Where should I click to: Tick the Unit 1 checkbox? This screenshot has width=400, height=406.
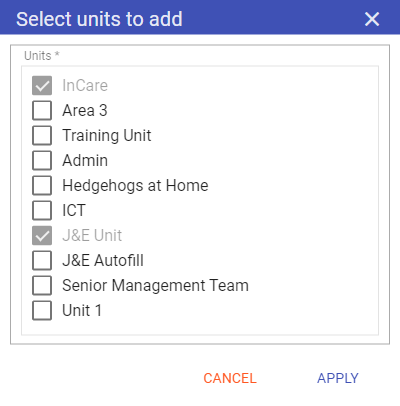pyautogui.click(x=42, y=310)
